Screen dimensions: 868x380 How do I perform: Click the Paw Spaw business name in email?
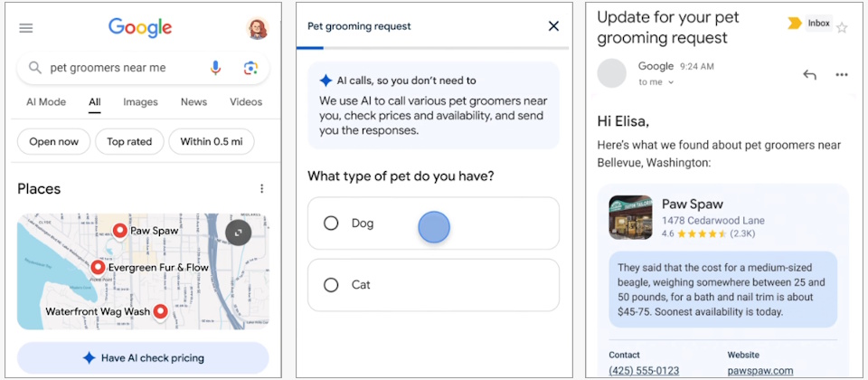[693, 204]
